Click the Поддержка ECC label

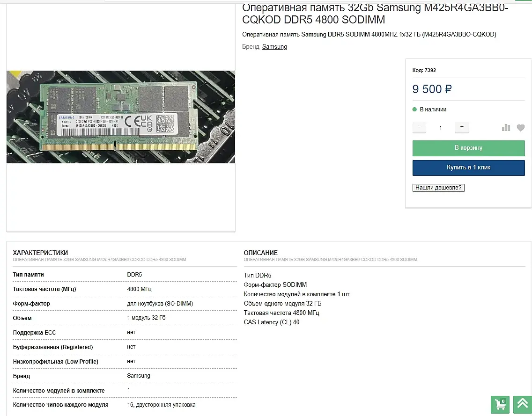pyautogui.click(x=34, y=333)
